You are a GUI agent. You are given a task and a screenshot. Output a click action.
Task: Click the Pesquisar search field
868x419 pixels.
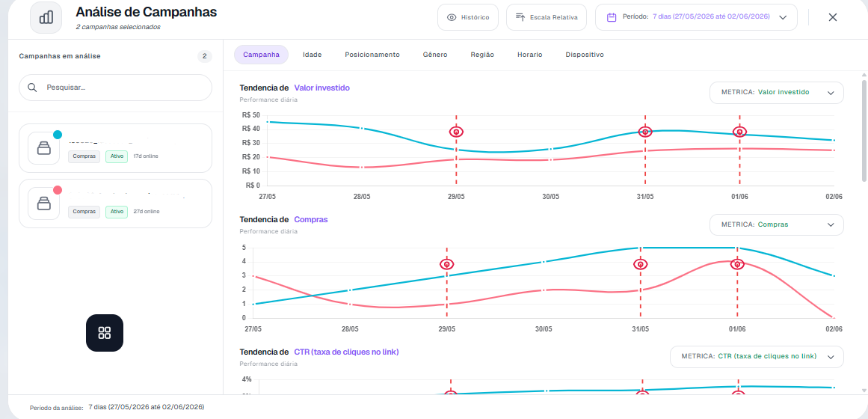[115, 88]
